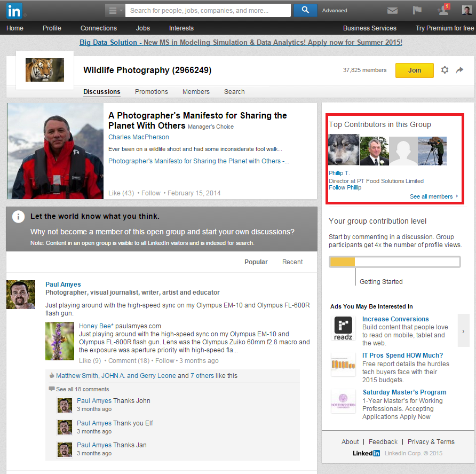Open Gerry Leone's profile link
Screen dimensions: 476x474
(x=158, y=376)
